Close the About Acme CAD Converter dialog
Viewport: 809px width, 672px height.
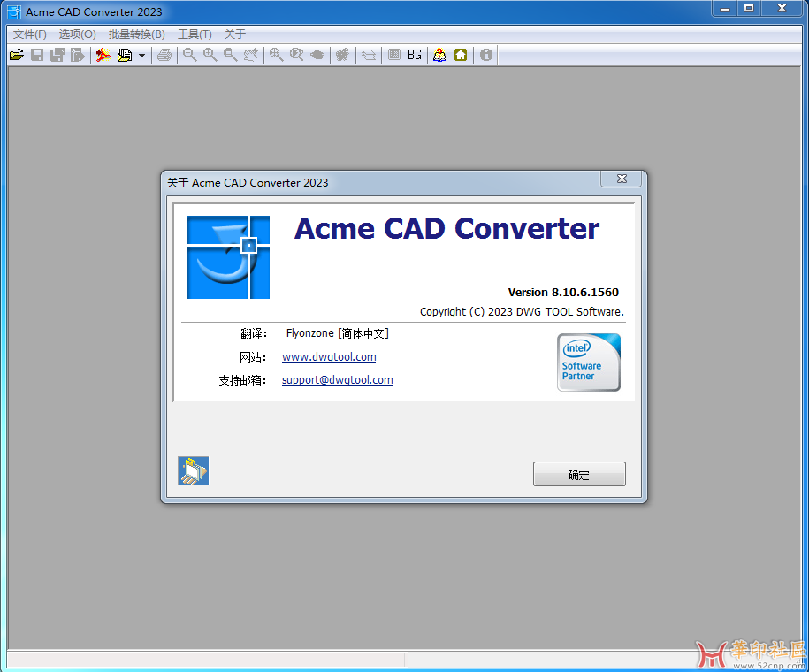622,179
